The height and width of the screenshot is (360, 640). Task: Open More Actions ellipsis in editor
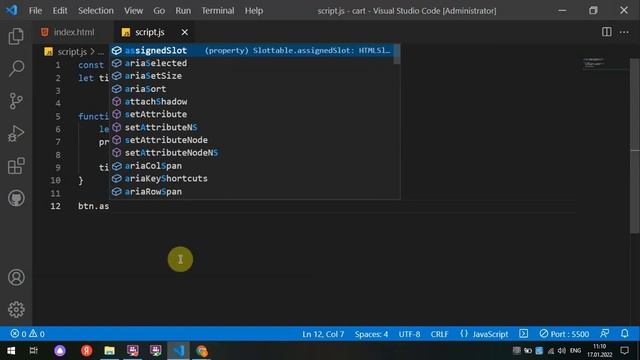[624, 32]
